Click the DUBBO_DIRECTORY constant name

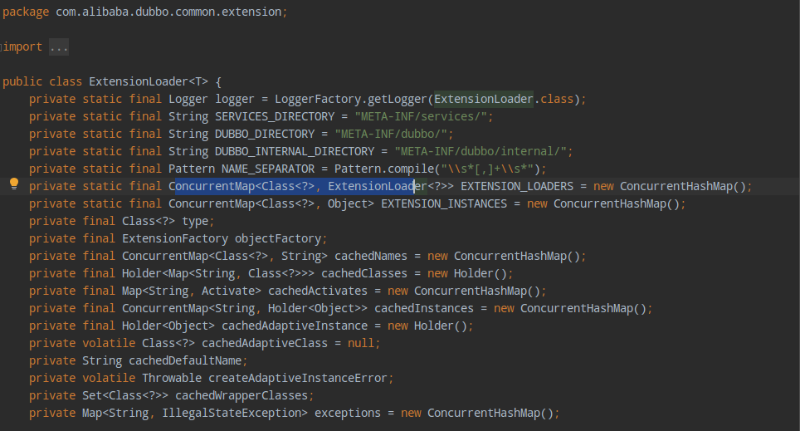pyautogui.click(x=265, y=134)
